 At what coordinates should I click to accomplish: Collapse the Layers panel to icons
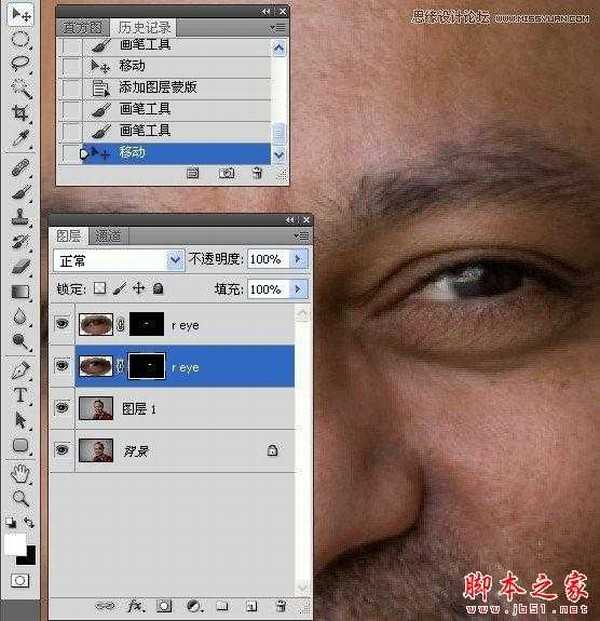[290, 220]
